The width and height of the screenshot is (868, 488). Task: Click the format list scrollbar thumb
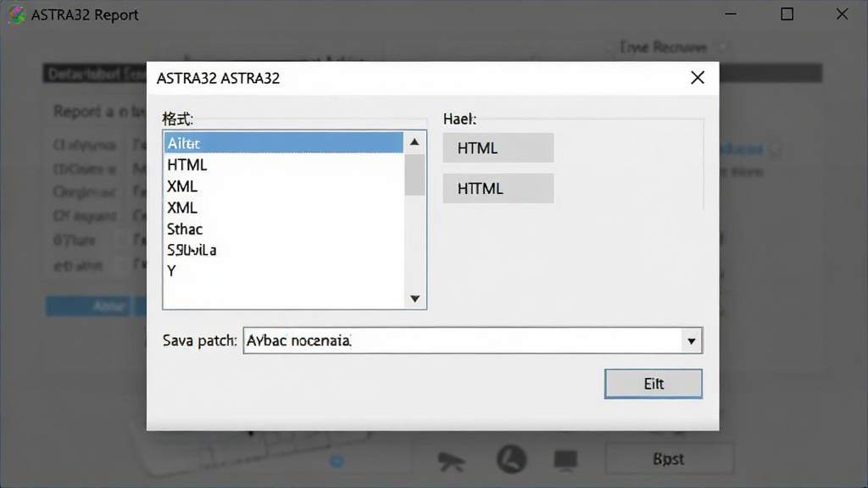coord(415,175)
